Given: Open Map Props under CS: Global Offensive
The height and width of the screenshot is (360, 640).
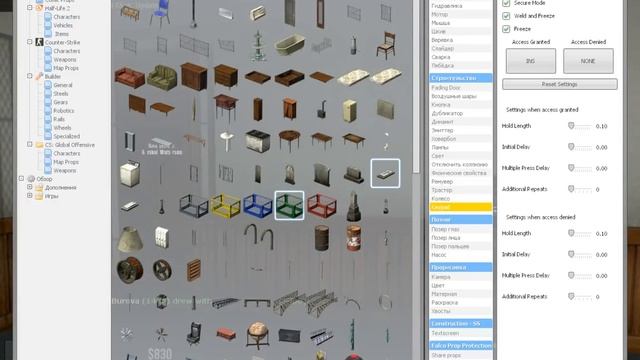Looking at the screenshot, I should tap(66, 162).
